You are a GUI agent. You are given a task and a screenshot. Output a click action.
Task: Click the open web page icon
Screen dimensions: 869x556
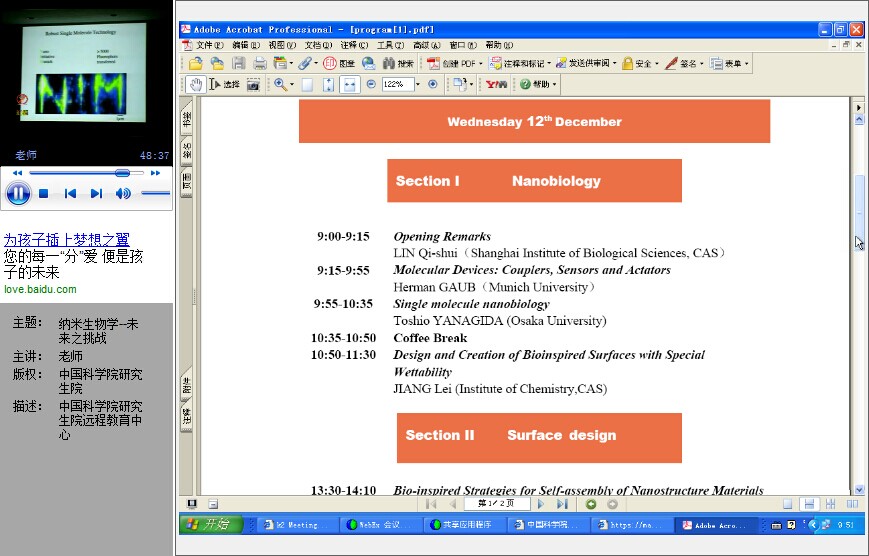coord(217,64)
